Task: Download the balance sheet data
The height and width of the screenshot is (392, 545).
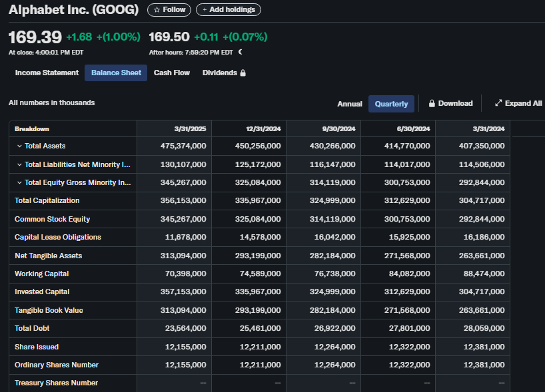Action: click(x=451, y=103)
